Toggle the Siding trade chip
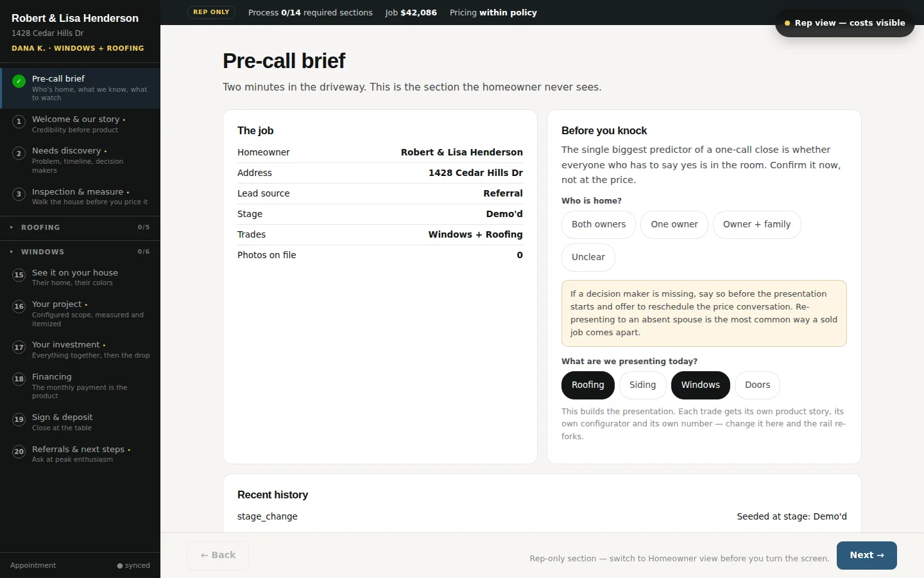Viewport: 924px width, 578px height. pyautogui.click(x=642, y=385)
